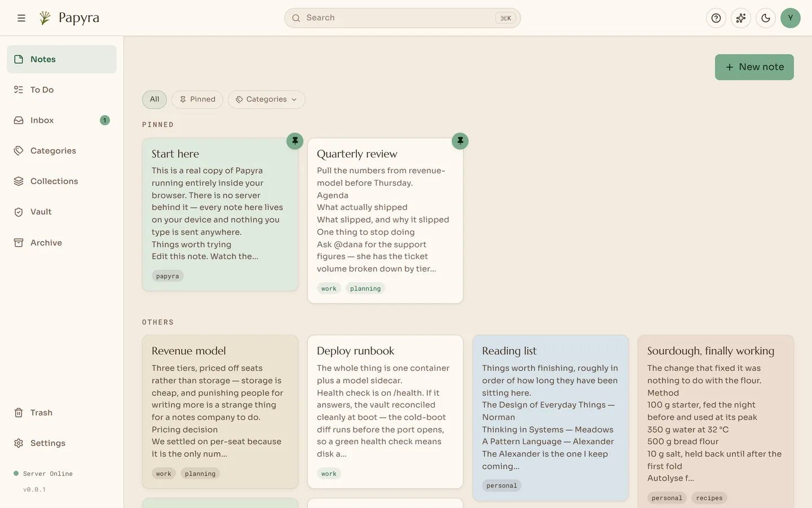Click the v0.0.1 version label

point(34,489)
